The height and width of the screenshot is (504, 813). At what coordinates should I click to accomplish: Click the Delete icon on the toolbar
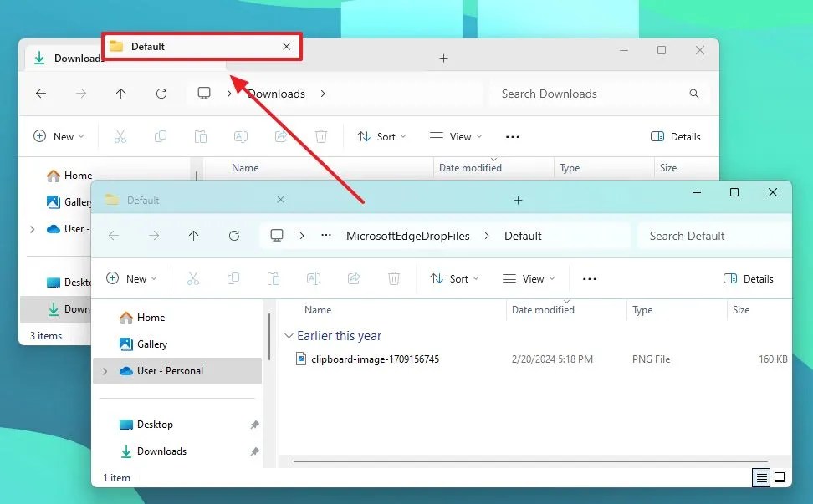394,277
